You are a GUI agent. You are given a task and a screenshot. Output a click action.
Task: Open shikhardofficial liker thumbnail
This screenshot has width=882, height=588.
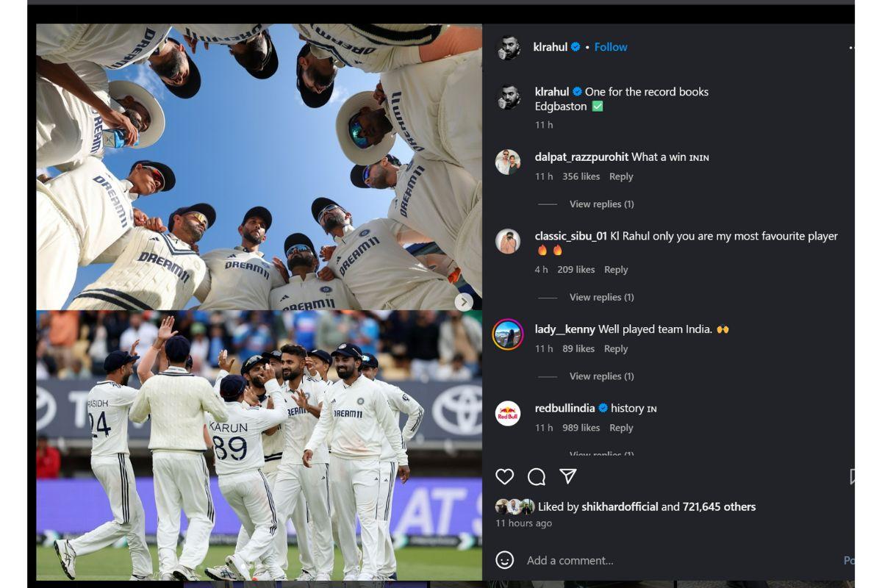(512, 506)
